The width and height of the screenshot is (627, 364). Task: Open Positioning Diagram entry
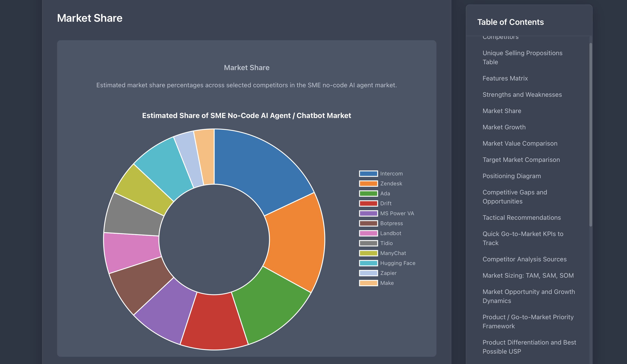coord(512,176)
